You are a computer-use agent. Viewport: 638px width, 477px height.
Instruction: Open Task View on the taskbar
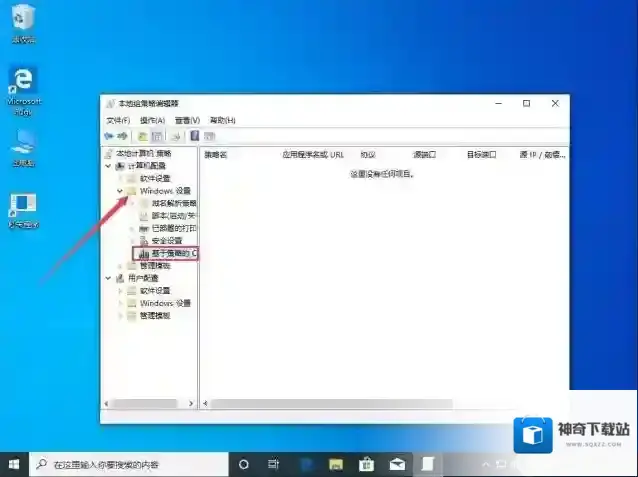[x=273, y=465]
